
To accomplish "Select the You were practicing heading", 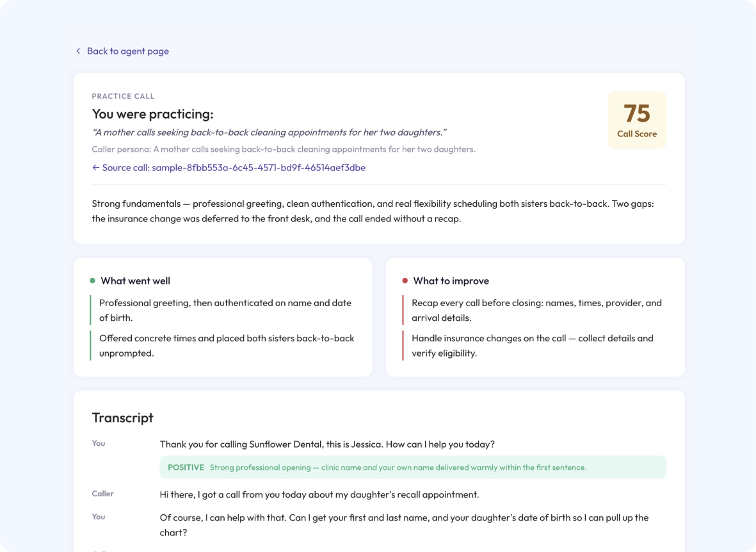I will tap(152, 114).
